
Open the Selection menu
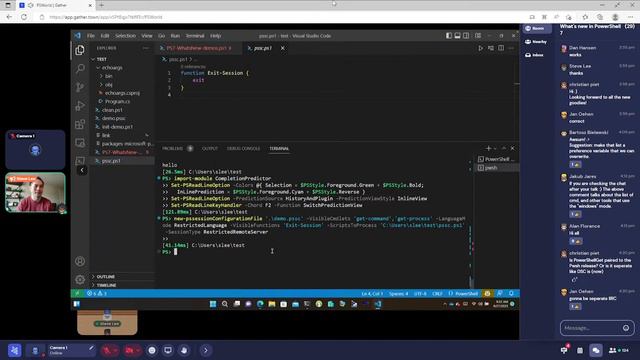(125, 36)
